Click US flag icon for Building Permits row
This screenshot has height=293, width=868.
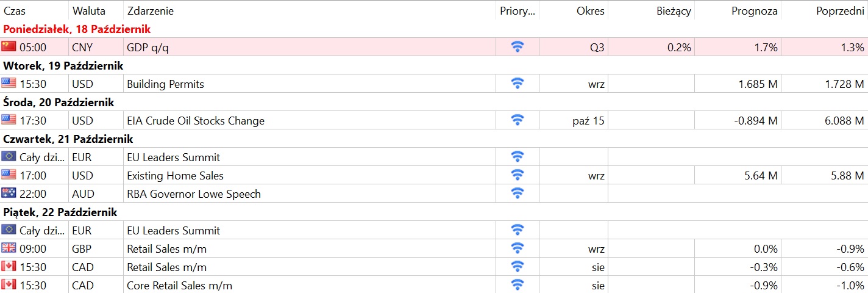click(x=9, y=84)
